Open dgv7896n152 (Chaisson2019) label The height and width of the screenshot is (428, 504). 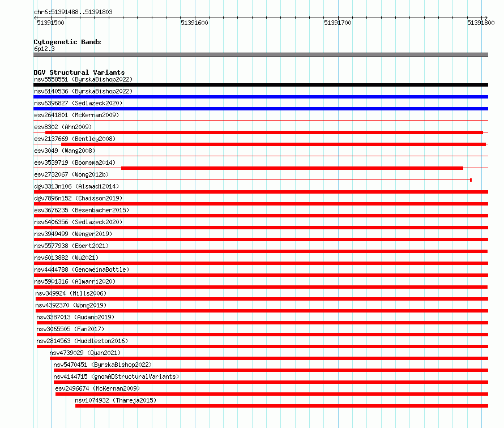78,198
